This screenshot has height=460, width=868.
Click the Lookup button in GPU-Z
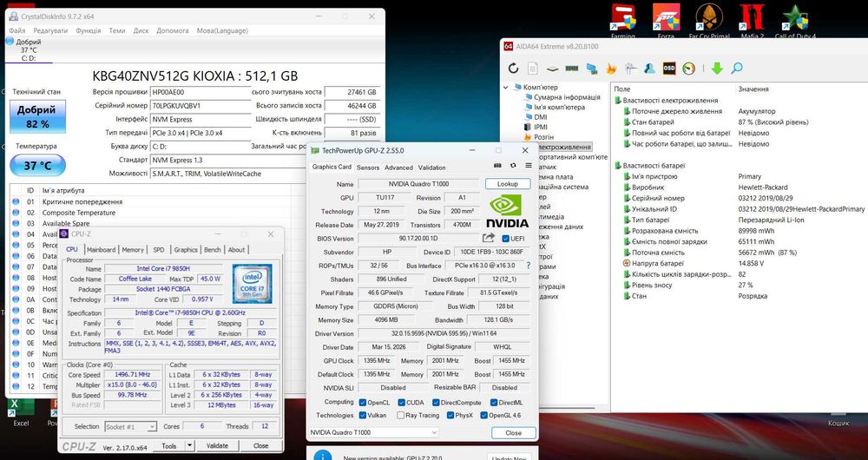coord(508,184)
